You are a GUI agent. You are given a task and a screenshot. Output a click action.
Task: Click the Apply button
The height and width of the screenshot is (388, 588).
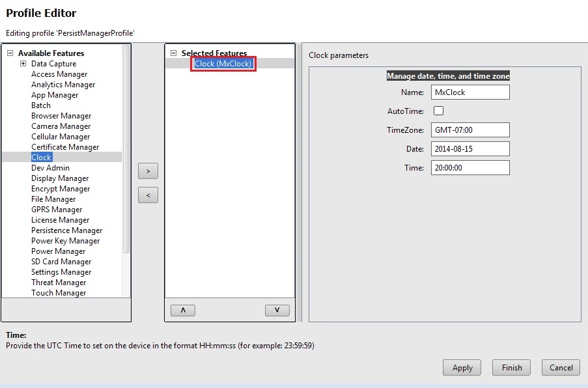(462, 368)
